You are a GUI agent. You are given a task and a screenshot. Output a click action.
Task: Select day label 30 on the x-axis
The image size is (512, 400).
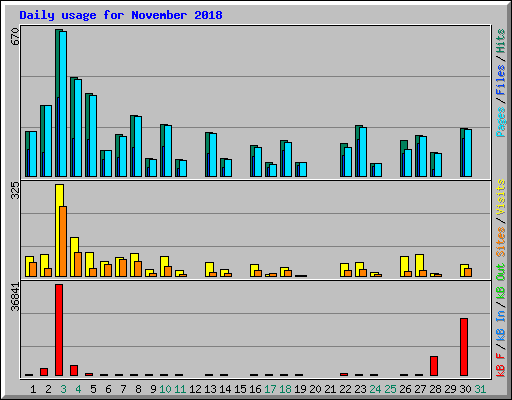click(x=465, y=389)
